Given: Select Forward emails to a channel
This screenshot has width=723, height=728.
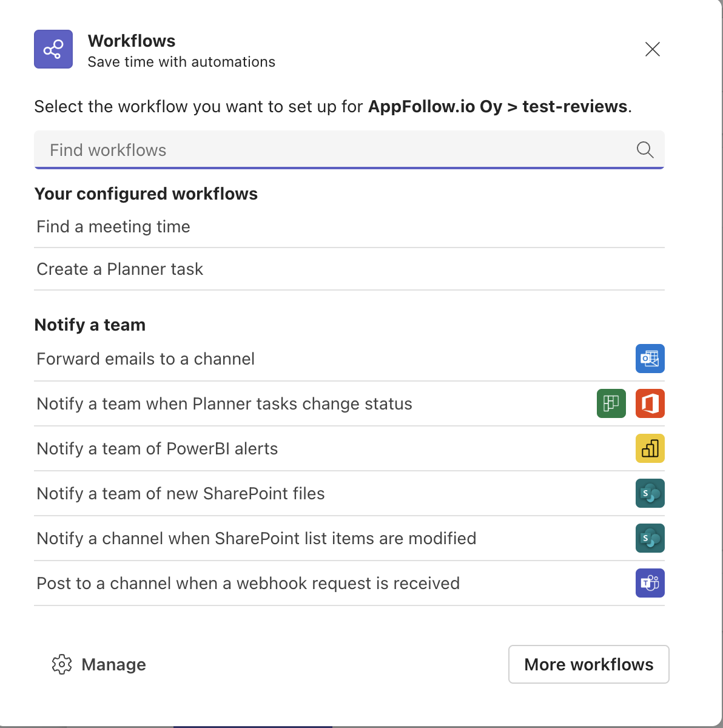Looking at the screenshot, I should (349, 359).
